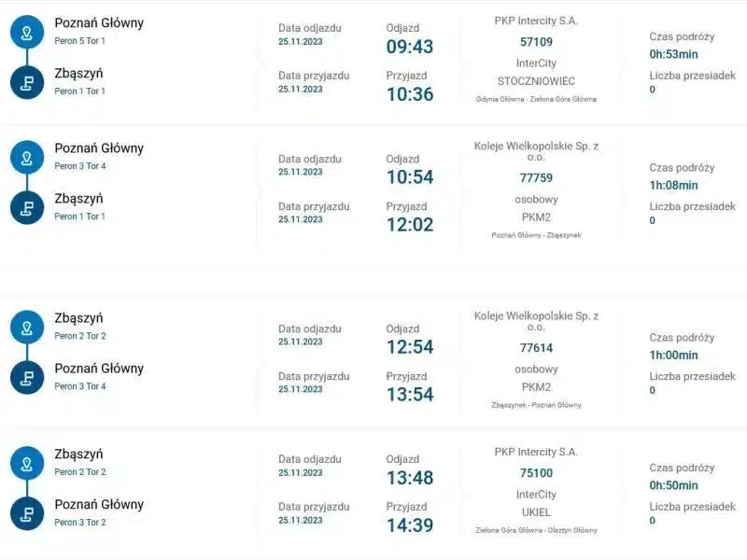This screenshot has height=560, width=747.
Task: Click Gdynia Główna - Zielona Góra Główna route
Action: pyautogui.click(x=536, y=99)
